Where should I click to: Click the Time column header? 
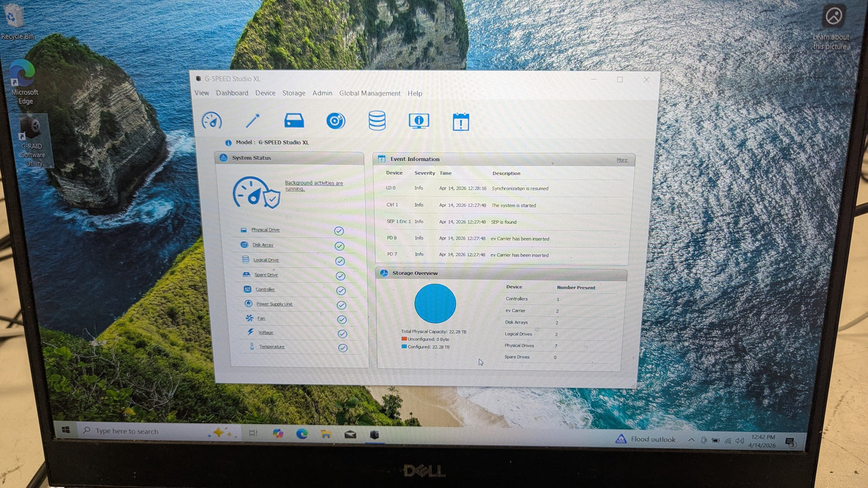pos(445,173)
